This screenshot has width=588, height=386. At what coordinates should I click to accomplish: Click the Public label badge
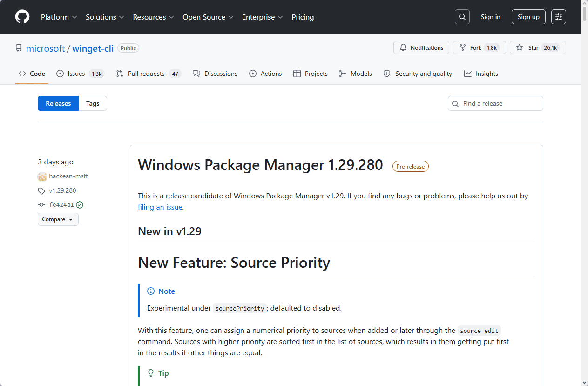point(128,48)
